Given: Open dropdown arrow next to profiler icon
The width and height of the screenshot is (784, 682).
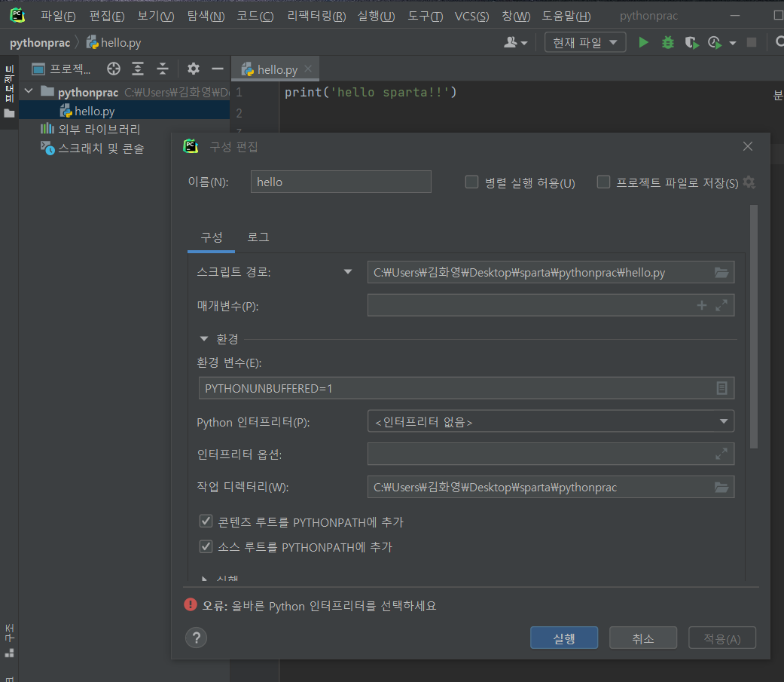Looking at the screenshot, I should [x=733, y=43].
